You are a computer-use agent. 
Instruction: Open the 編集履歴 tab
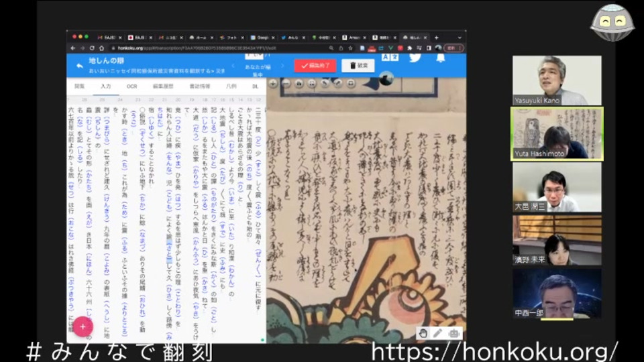click(163, 86)
